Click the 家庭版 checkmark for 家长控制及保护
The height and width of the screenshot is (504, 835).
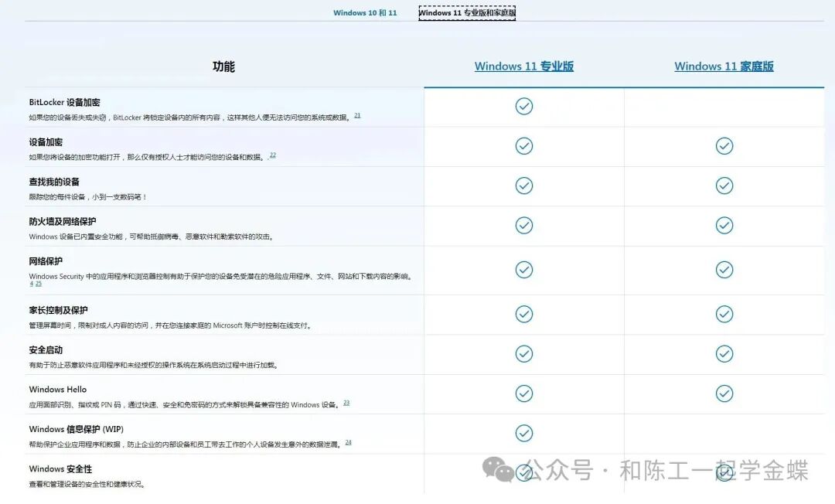724,314
